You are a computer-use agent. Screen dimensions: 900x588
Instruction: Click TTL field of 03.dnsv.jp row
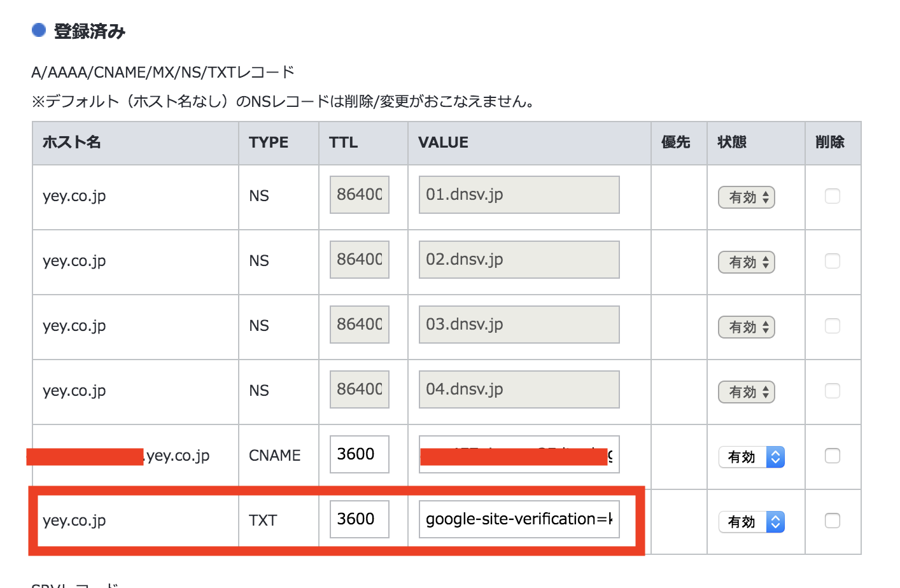point(359,325)
